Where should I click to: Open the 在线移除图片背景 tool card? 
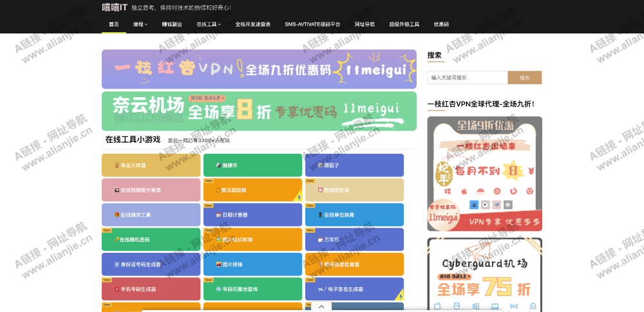tap(151, 190)
